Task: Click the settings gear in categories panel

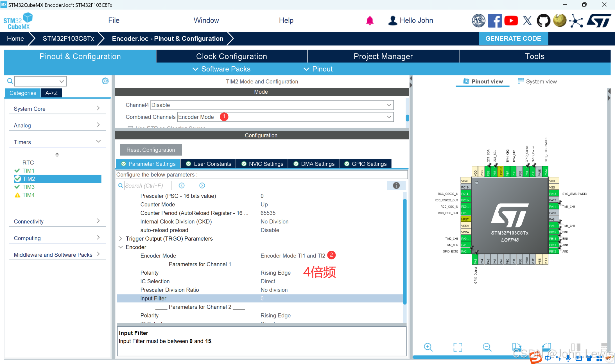Action: coord(105,81)
